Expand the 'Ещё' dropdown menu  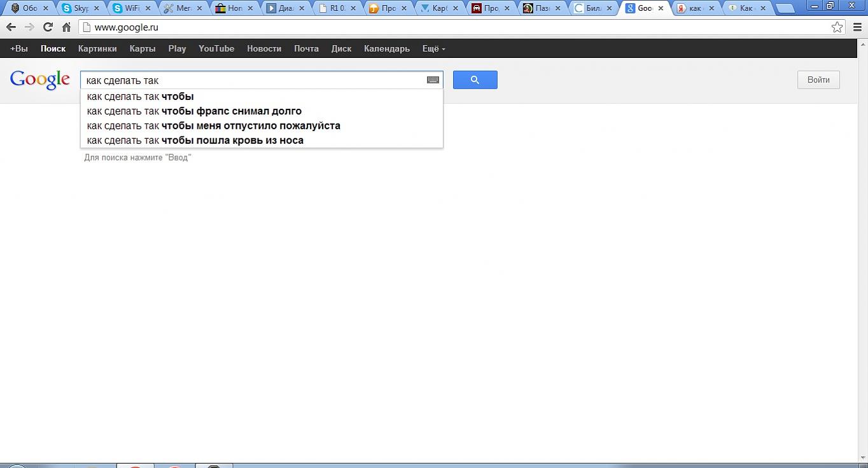pyautogui.click(x=433, y=48)
